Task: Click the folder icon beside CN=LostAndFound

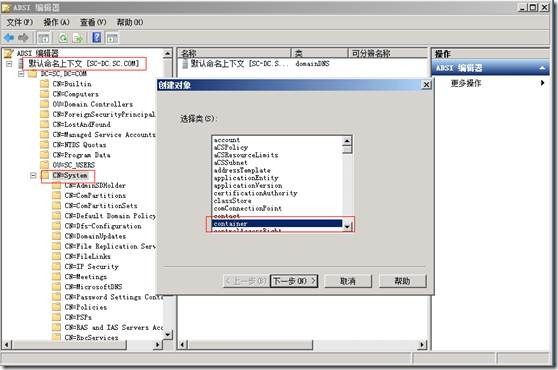Action: tap(44, 125)
